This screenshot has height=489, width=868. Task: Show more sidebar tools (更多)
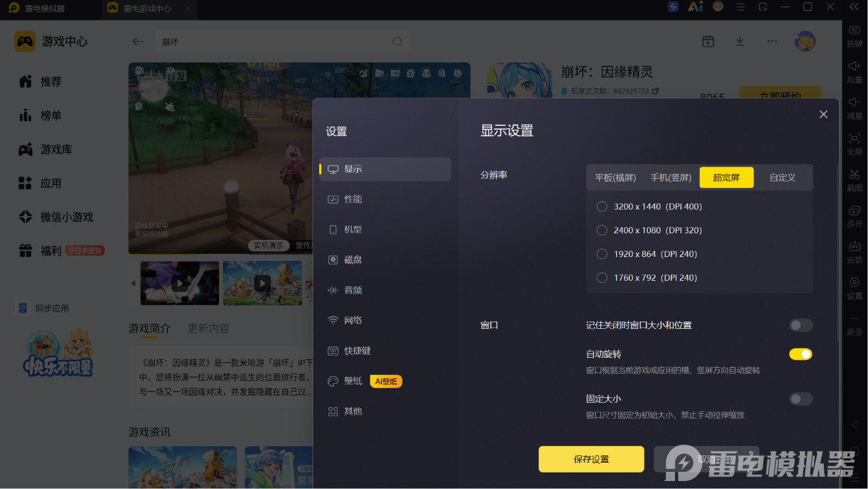pos(855,324)
